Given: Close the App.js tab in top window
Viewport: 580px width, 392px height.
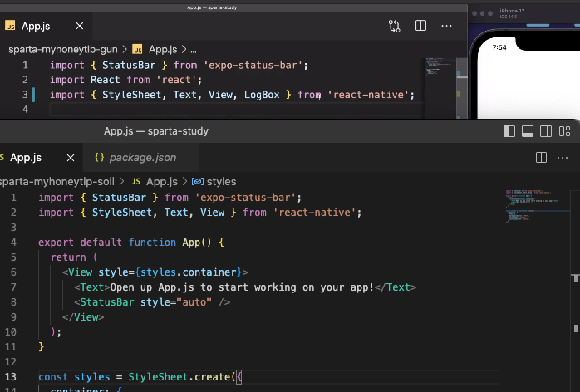Looking at the screenshot, I should [79, 26].
